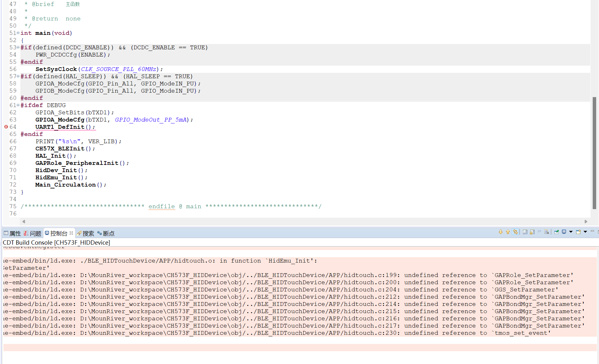Minimize the console panel
The image size is (599, 364).
tap(592, 231)
